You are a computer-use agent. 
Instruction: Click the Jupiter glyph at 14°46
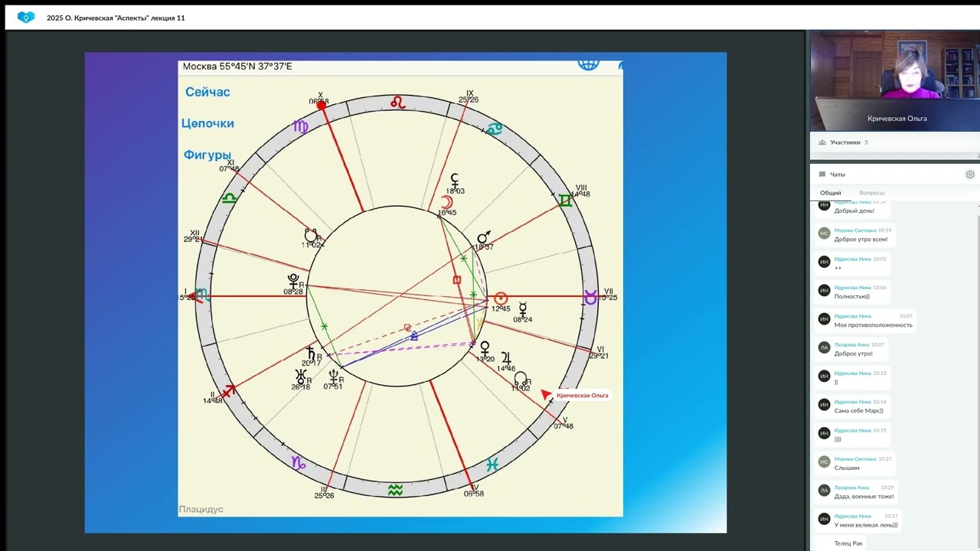click(506, 358)
